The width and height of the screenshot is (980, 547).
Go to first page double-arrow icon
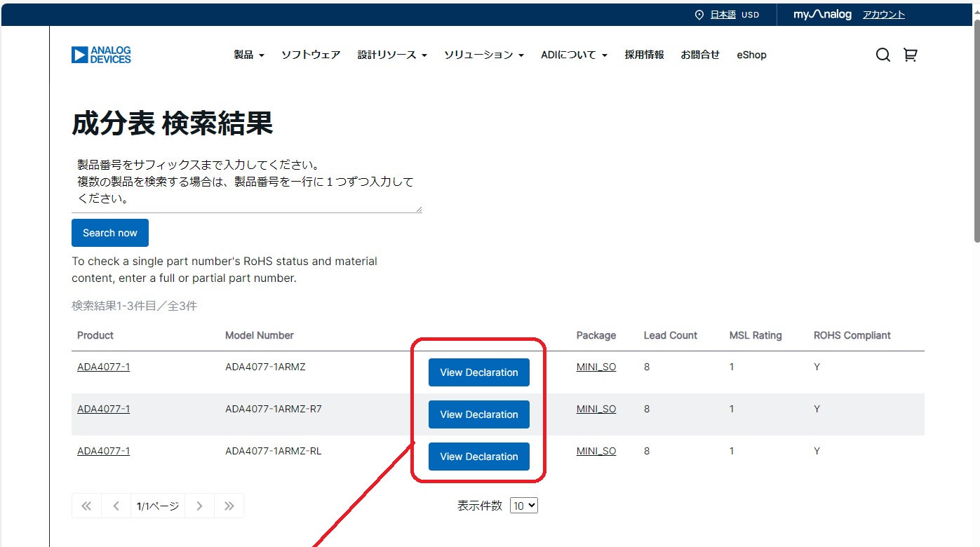86,506
